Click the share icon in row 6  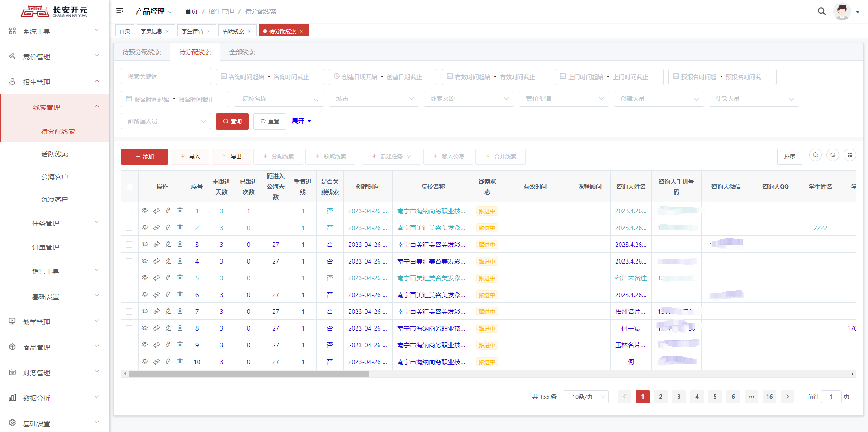[157, 294]
